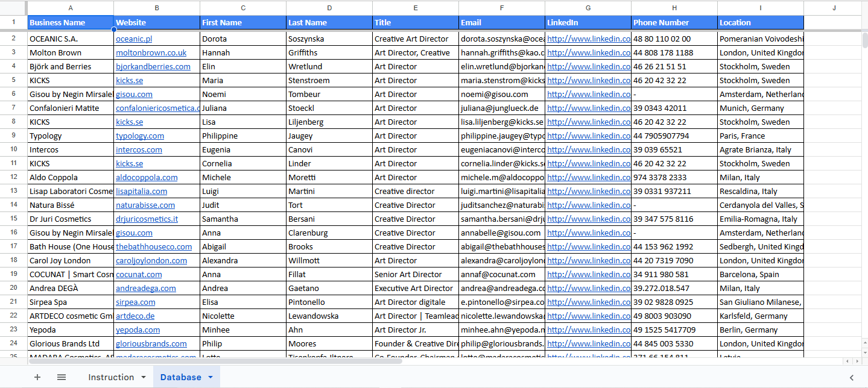Switch to the Instruction sheet tab

point(111,377)
